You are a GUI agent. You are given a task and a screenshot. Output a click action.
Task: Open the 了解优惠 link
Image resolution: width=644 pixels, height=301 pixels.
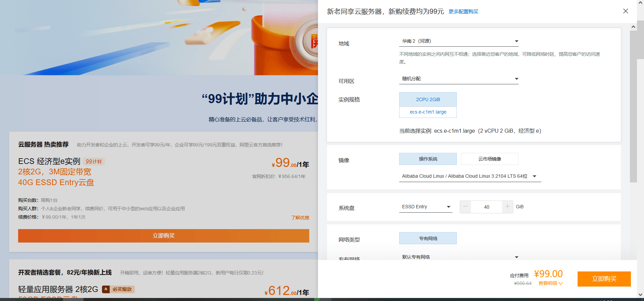point(300,218)
